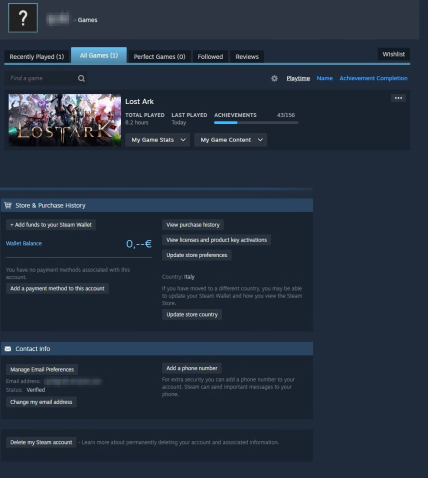Viewport: 428px width, 478px height.
Task: Switch to the Recently Played (1) tab
Action: click(37, 57)
